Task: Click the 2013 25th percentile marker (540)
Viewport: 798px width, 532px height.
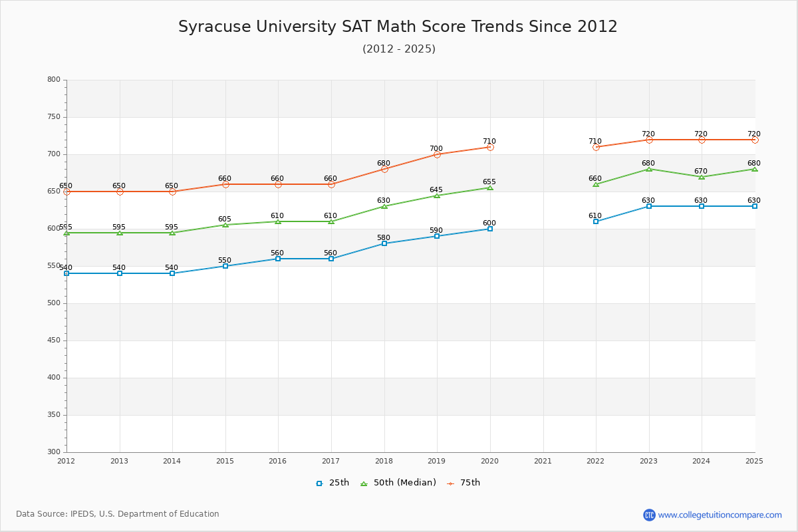Action: 120,273
